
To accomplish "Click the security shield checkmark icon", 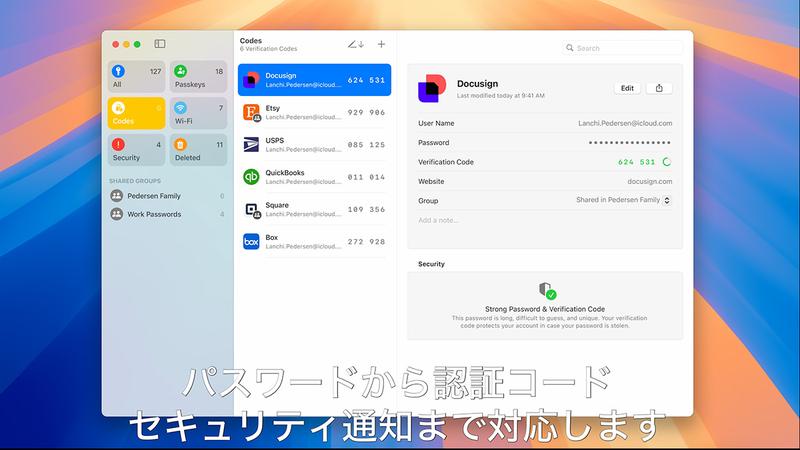I will 547,291.
